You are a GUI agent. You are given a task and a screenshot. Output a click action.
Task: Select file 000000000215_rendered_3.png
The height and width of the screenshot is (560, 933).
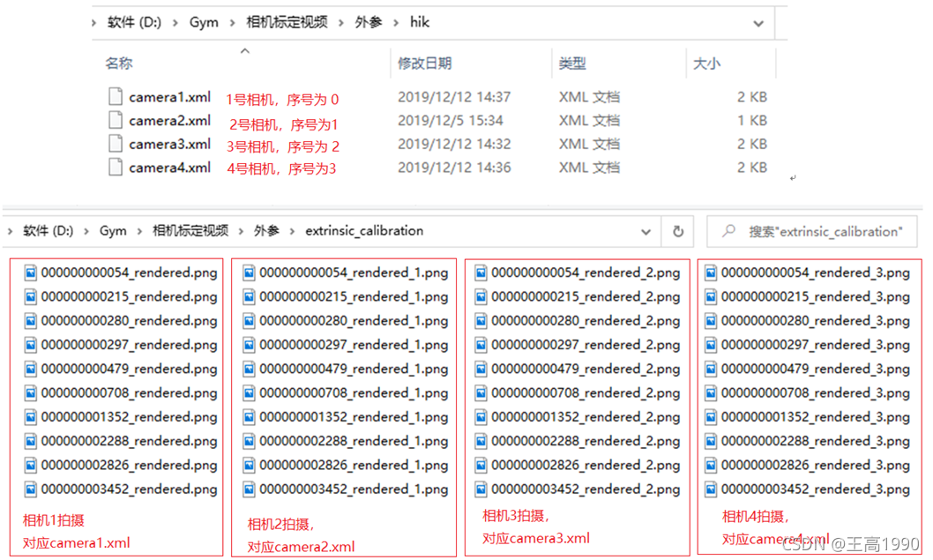815,296
